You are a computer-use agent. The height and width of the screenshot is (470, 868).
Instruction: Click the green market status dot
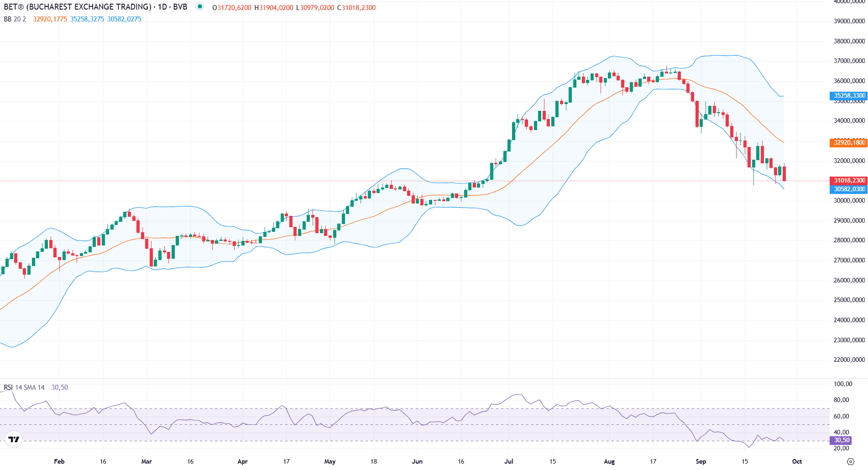[199, 6]
